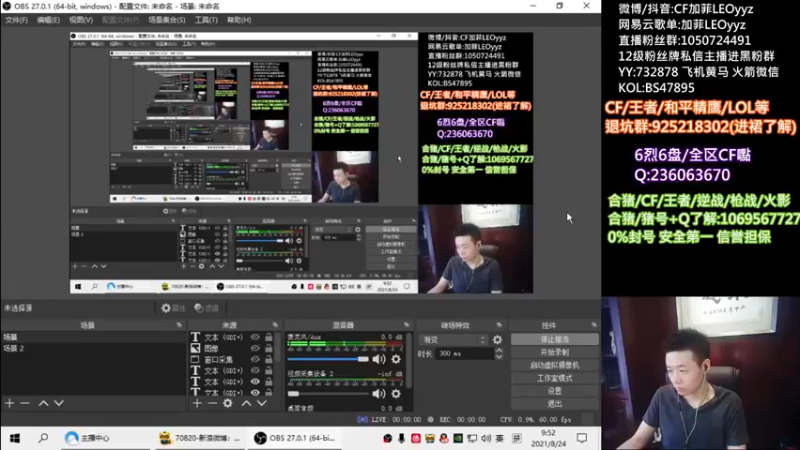Enable 工作室模式 studio mode
The height and width of the screenshot is (450, 800).
click(555, 378)
